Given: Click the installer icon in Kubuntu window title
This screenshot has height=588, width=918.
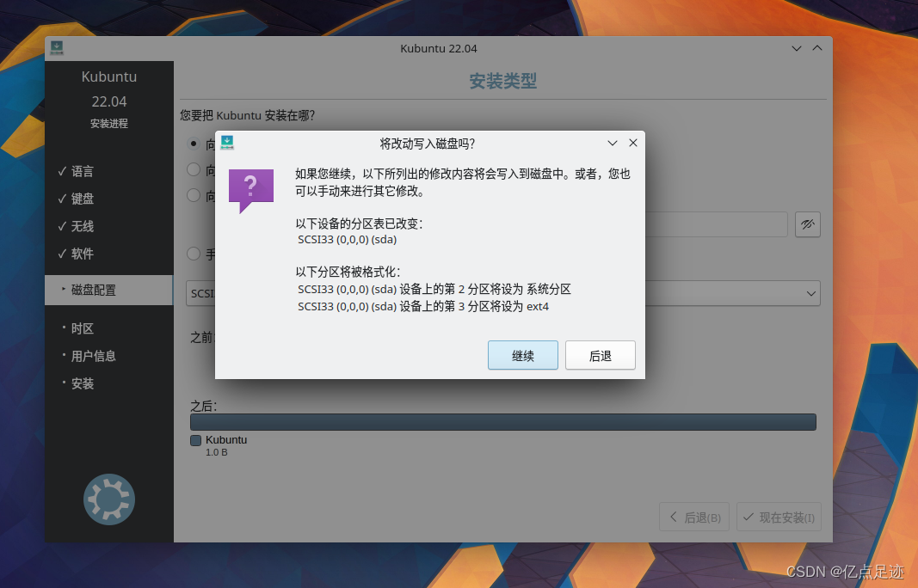Looking at the screenshot, I should point(57,48).
